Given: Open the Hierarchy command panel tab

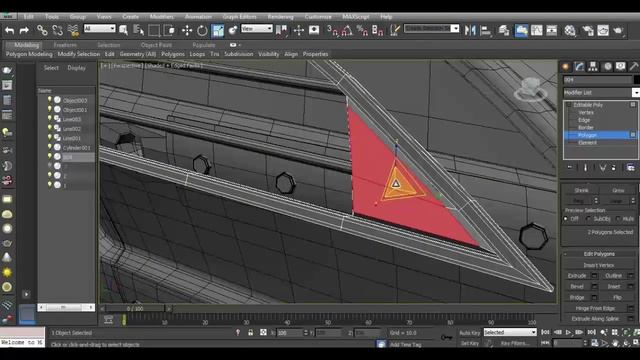Looking at the screenshot, I should 593,67.
